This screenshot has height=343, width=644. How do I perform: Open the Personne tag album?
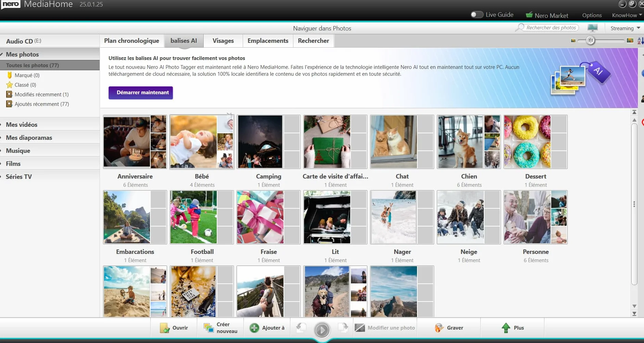pyautogui.click(x=535, y=217)
